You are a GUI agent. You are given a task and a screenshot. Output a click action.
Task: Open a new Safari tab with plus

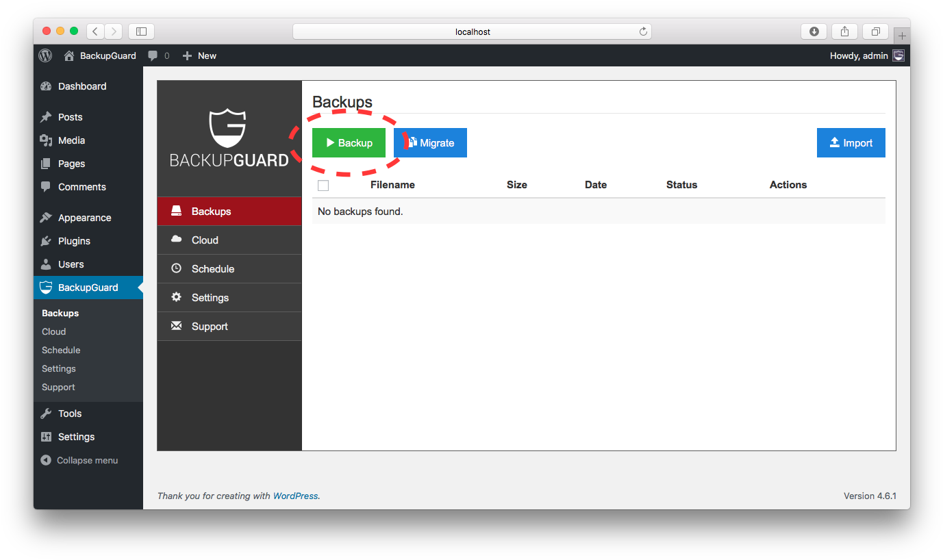[x=902, y=36]
